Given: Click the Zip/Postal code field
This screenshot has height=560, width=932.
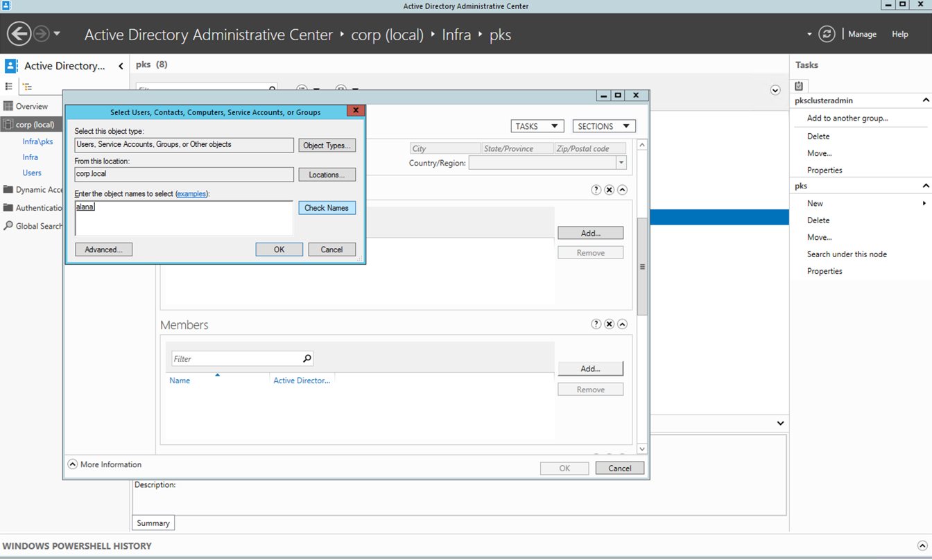Looking at the screenshot, I should tap(590, 148).
